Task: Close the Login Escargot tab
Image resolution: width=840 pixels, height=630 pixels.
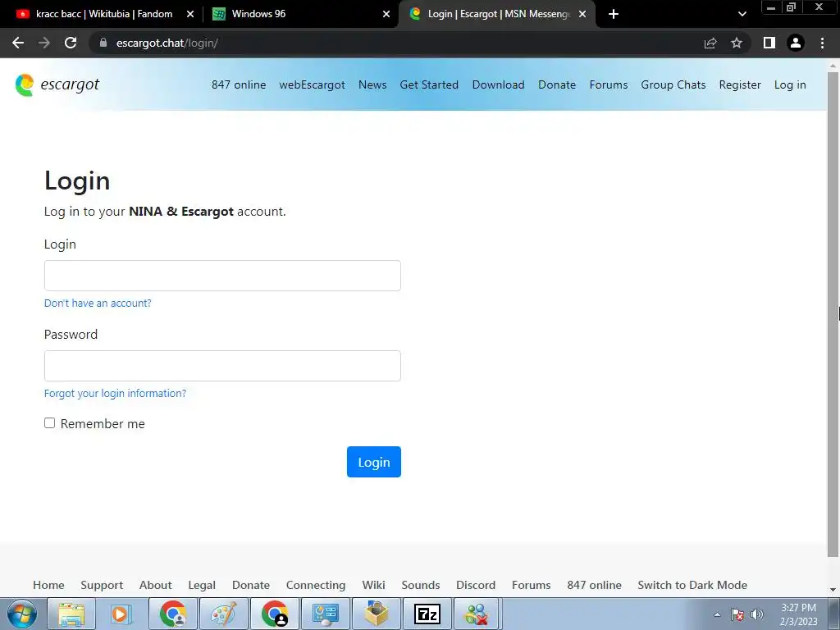Action: [582, 14]
